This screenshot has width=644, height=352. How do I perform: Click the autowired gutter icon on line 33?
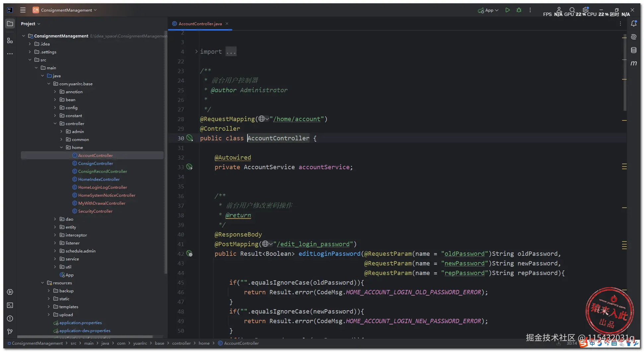coord(189,167)
